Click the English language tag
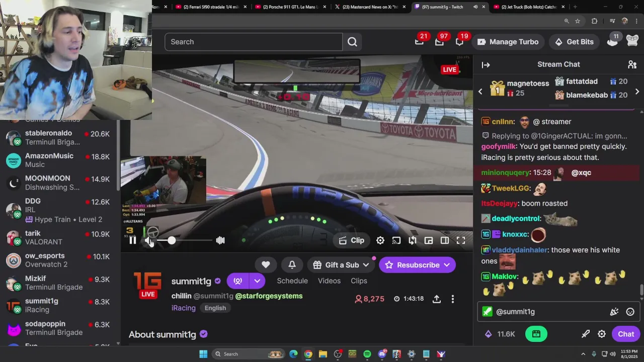644x362 pixels. coord(215,308)
